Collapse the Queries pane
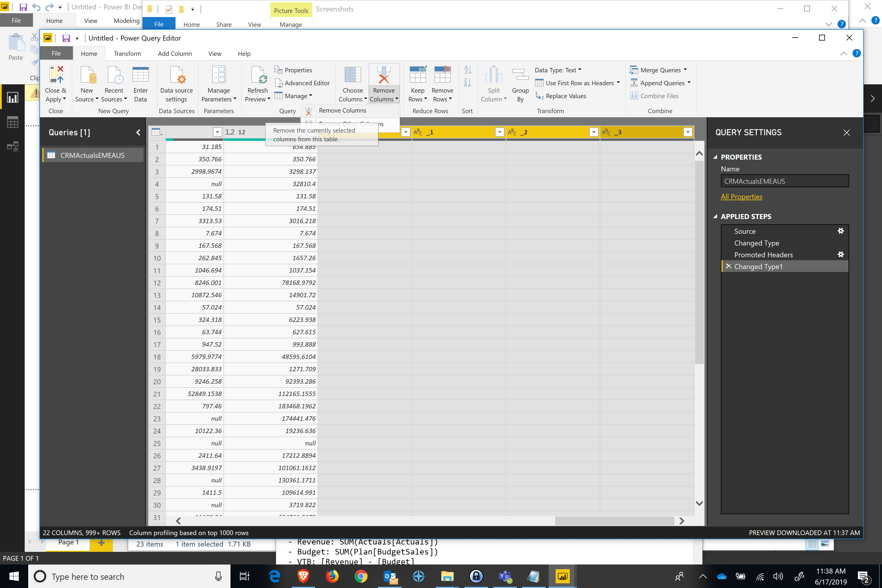 coord(138,132)
